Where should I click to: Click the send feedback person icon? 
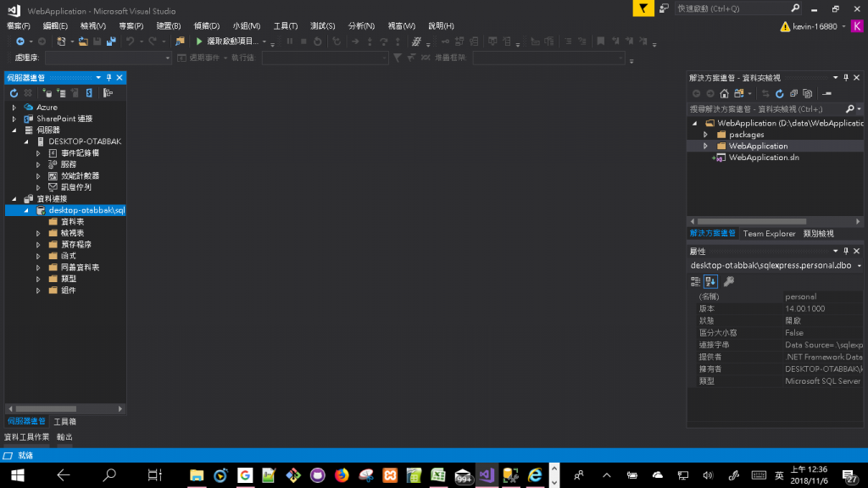click(x=664, y=8)
